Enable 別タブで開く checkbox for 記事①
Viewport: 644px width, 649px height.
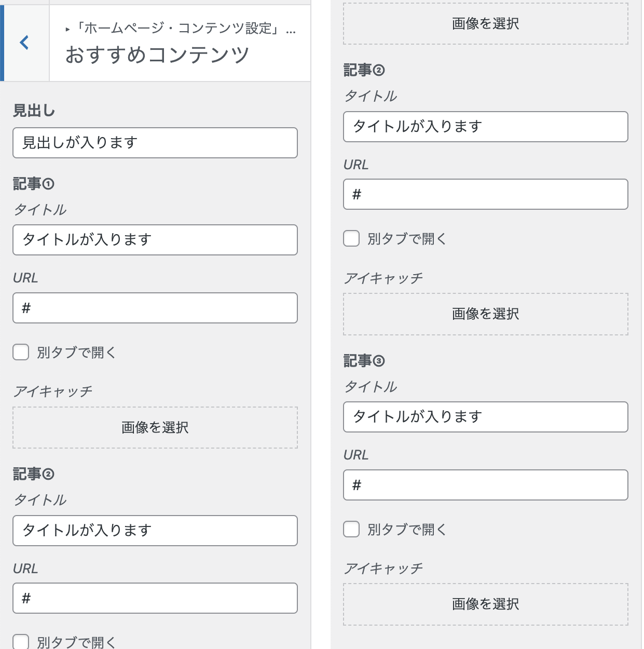[21, 352]
